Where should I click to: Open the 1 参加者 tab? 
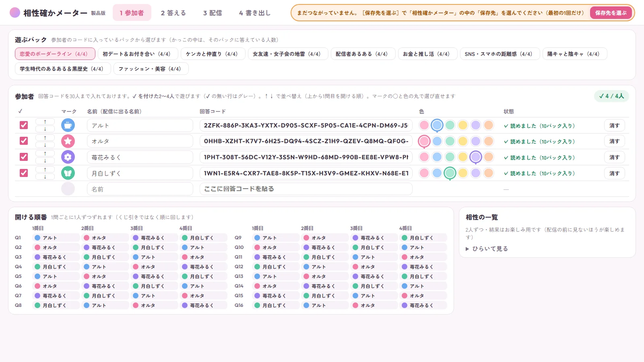point(132,13)
